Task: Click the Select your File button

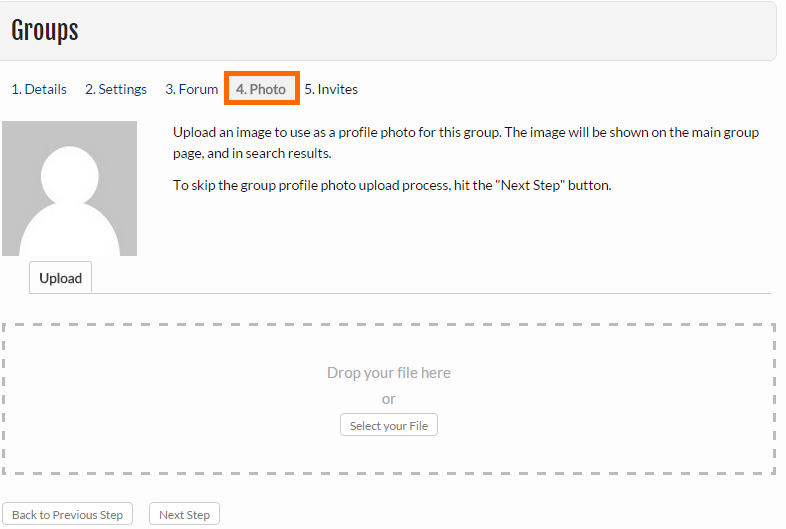Action: click(x=388, y=425)
